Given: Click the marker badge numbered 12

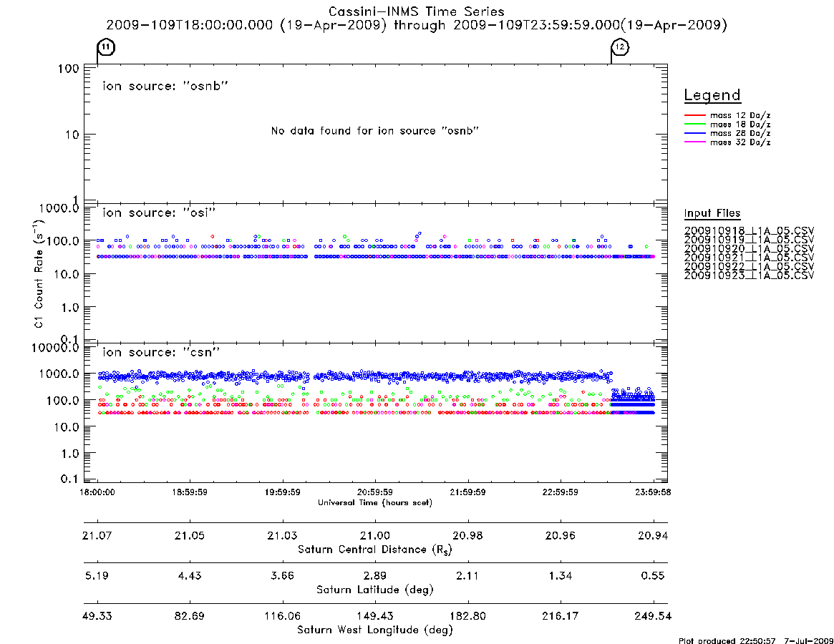Looking at the screenshot, I should pos(620,47).
